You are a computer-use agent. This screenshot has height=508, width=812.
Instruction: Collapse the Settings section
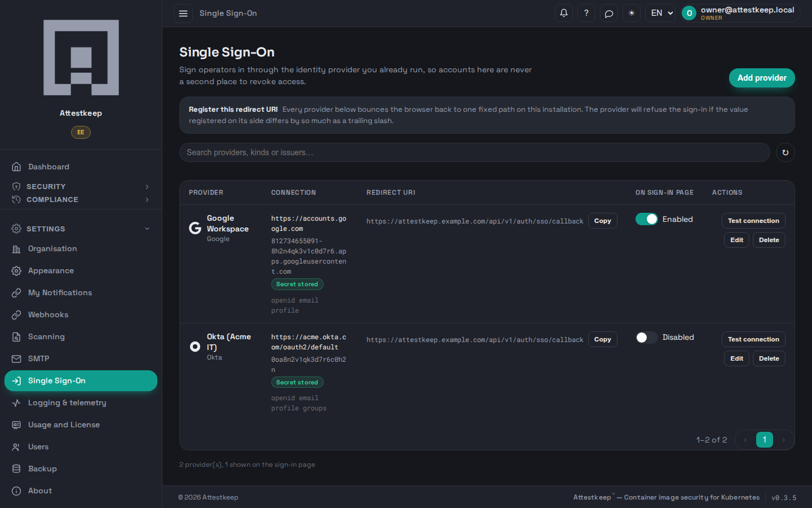(x=81, y=229)
